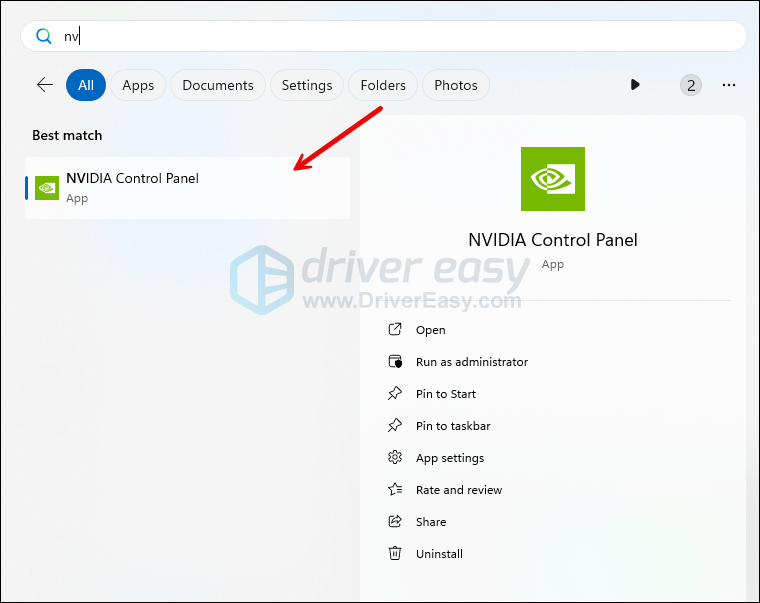This screenshot has height=603, width=760.
Task: Click the badge showing number 2
Action: point(691,85)
